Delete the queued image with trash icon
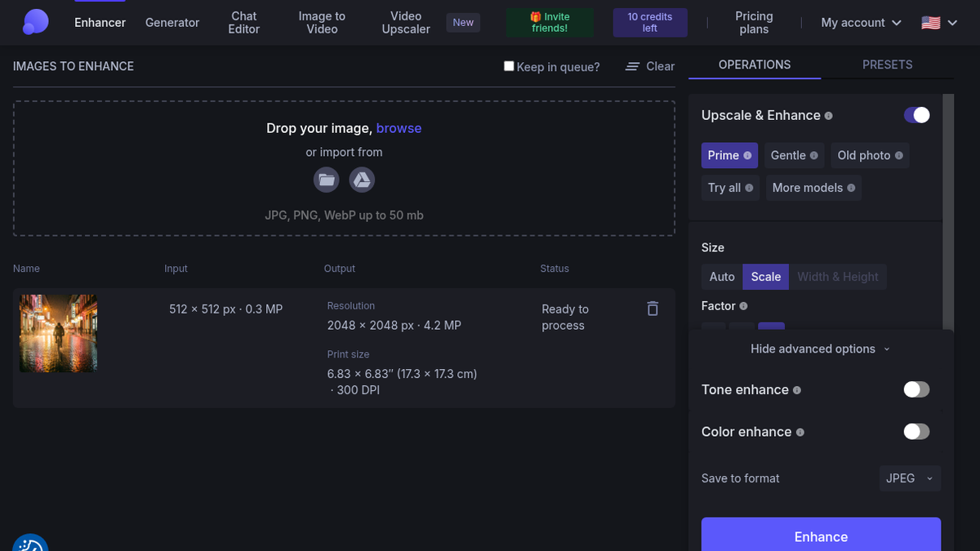Screen dimensions: 980x551 click(653, 309)
